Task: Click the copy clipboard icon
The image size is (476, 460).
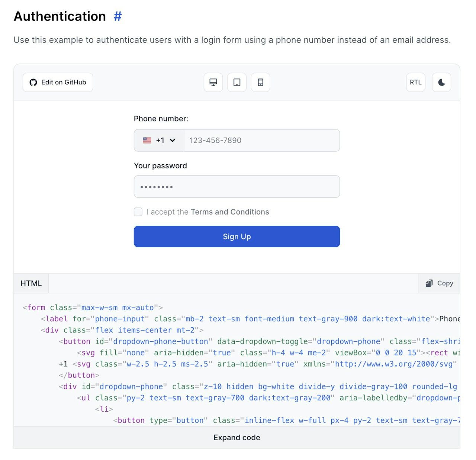Action: tap(429, 283)
